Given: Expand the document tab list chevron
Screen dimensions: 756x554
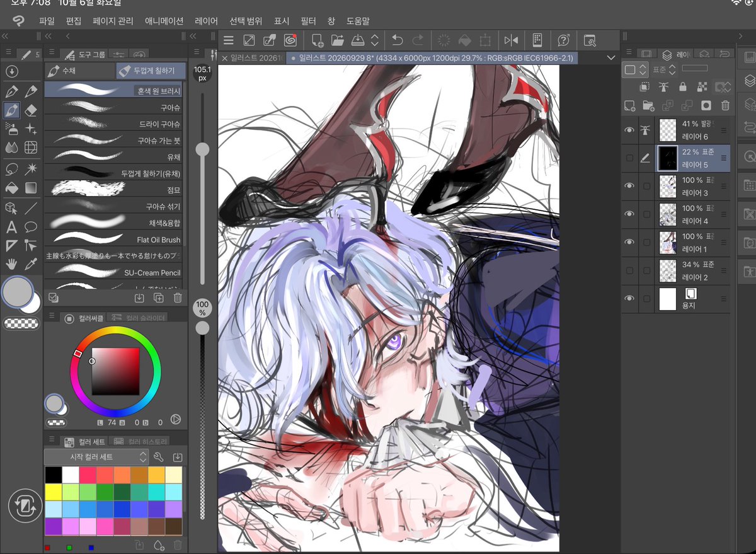Looking at the screenshot, I should [610, 58].
